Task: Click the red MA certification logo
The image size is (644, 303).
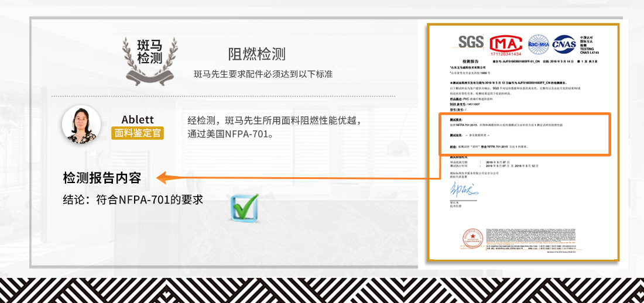Action: coord(505,43)
